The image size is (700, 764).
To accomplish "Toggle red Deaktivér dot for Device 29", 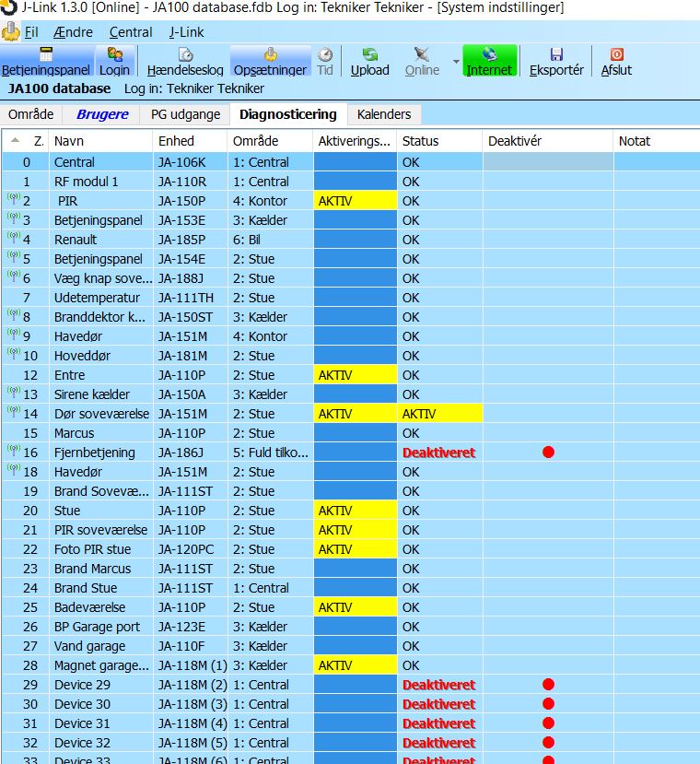I will [549, 685].
